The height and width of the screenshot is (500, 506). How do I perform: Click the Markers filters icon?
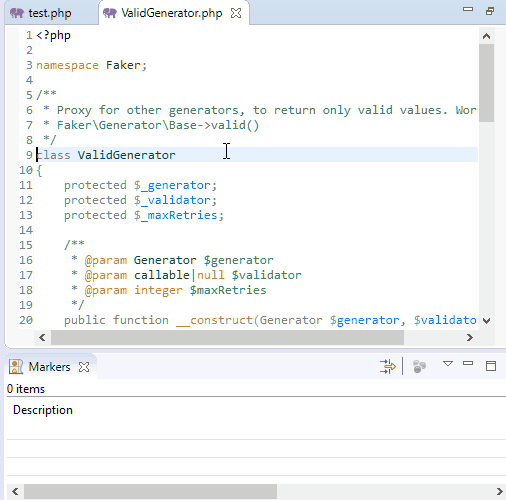388,366
